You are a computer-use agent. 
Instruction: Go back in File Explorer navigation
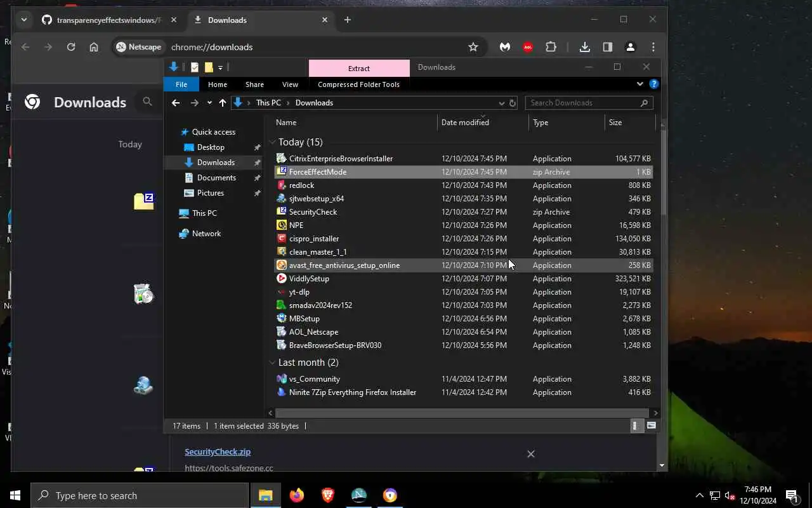tap(176, 103)
